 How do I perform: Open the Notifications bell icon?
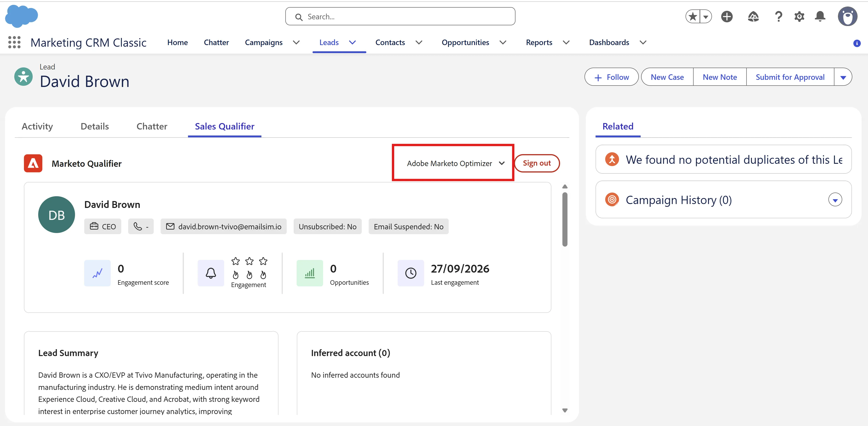point(820,17)
